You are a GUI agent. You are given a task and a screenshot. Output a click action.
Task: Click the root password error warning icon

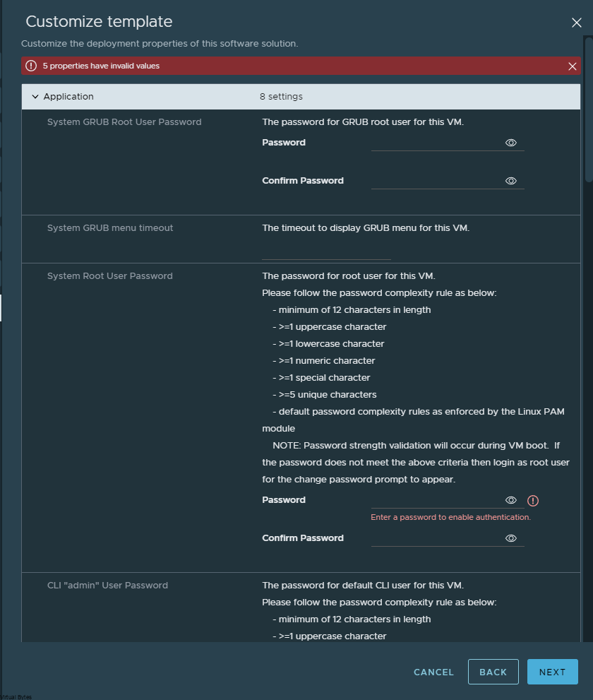[x=533, y=501]
